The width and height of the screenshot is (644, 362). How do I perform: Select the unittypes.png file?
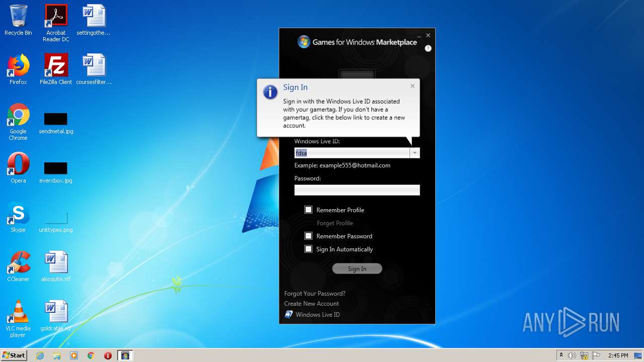(x=56, y=222)
